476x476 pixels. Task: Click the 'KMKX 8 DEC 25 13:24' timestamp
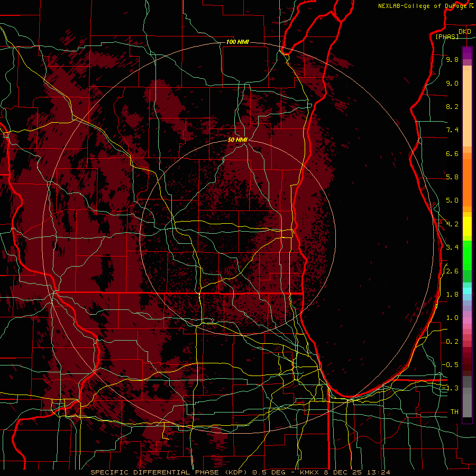(x=345, y=472)
